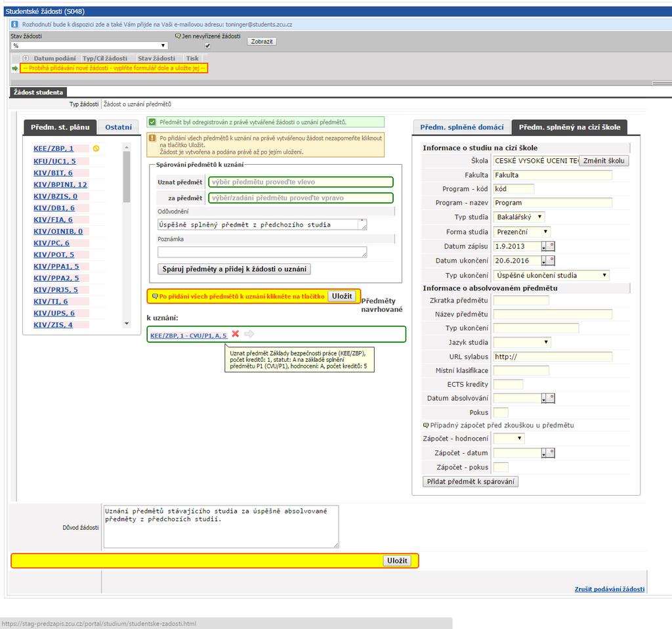Click the red X remove icon for KEE/ZBP pairing
Screen dimensions: 672x629
236,334
